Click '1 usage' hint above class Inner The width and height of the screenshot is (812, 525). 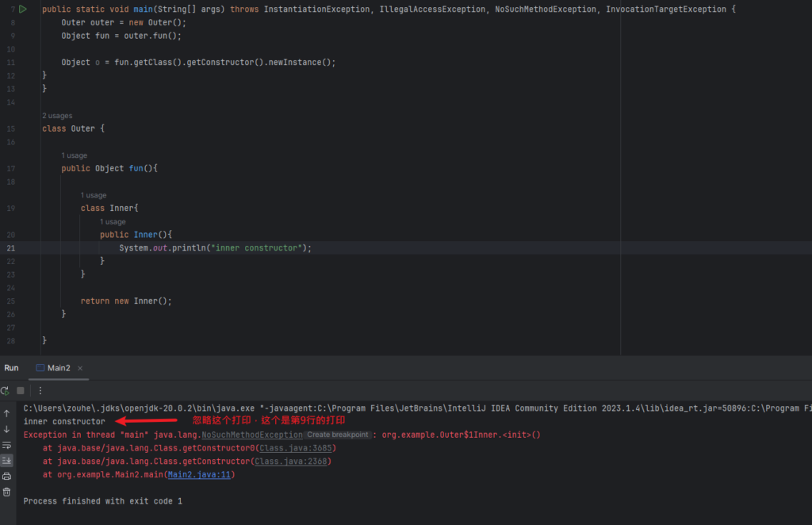tap(94, 195)
